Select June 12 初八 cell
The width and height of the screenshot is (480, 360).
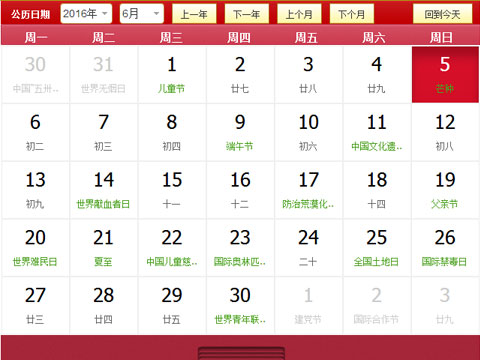coord(445,132)
